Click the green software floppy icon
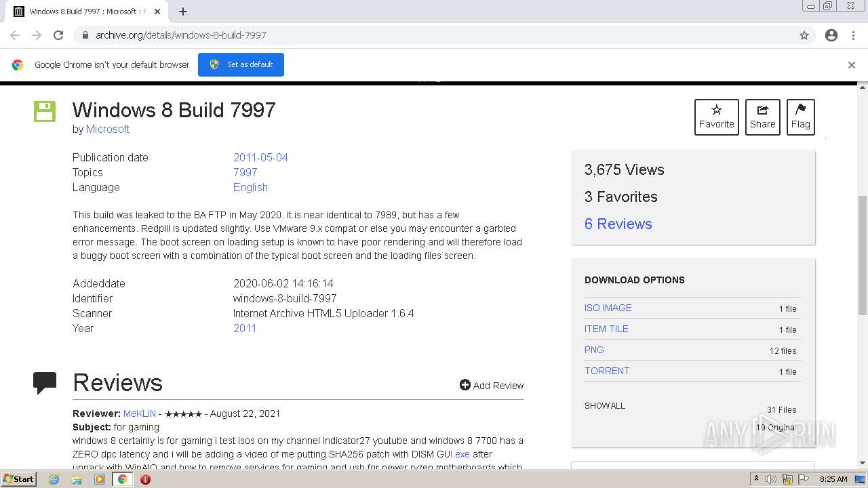Viewport: 868px width, 488px height. (x=45, y=112)
